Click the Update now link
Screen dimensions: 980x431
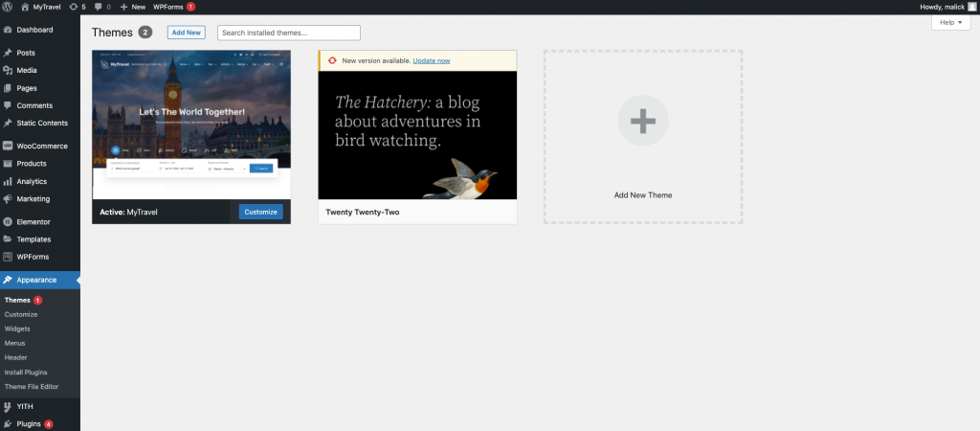432,60
